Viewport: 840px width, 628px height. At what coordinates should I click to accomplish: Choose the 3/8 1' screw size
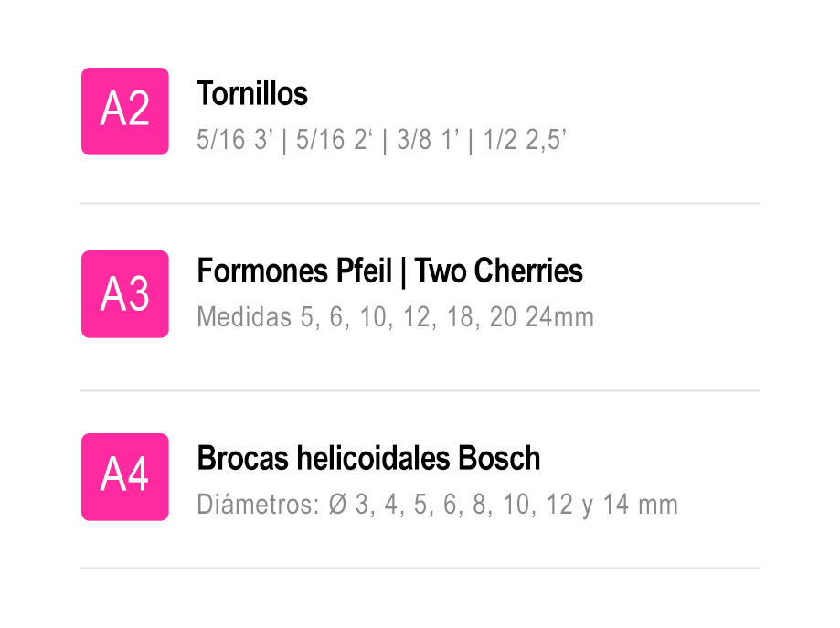(428, 140)
